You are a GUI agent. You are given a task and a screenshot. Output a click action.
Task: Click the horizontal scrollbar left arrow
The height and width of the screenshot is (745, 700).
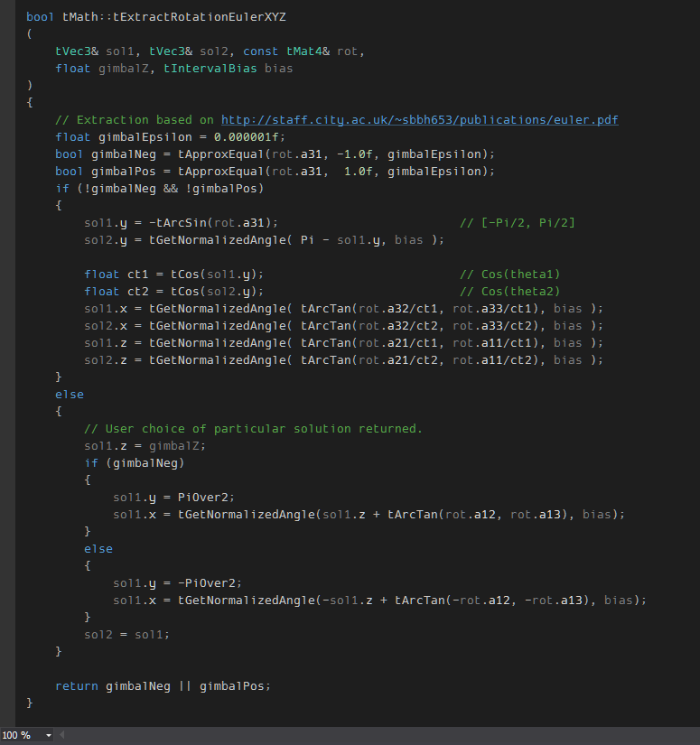tap(63, 736)
